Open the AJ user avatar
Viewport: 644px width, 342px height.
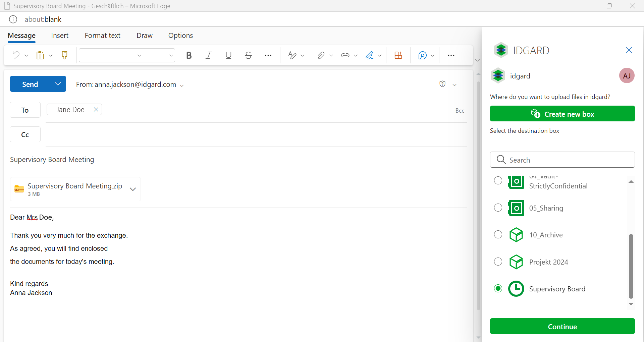coord(627,76)
